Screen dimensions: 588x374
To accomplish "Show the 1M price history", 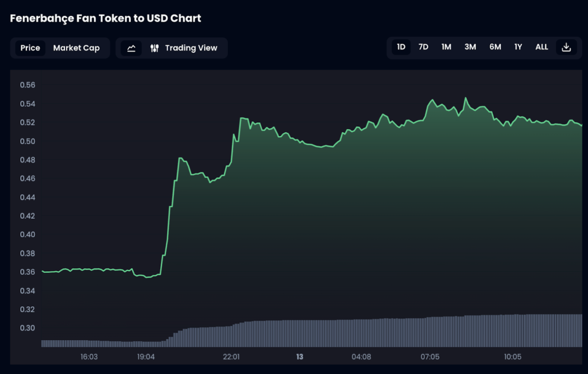I will click(446, 47).
